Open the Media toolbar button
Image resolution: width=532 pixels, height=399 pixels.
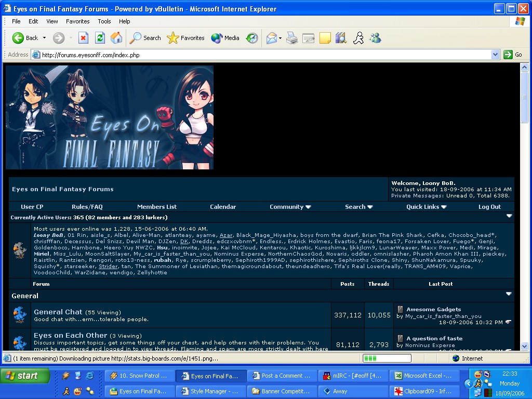[225, 38]
